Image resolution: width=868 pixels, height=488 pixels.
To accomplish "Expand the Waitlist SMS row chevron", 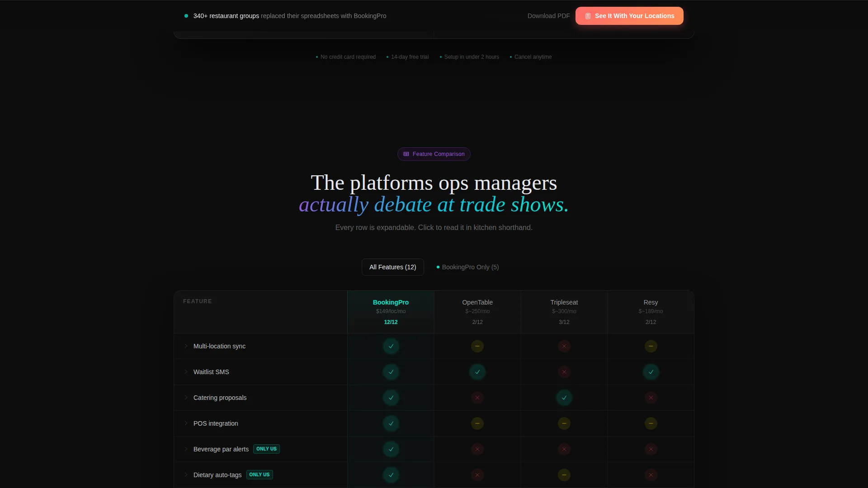I will click(186, 372).
